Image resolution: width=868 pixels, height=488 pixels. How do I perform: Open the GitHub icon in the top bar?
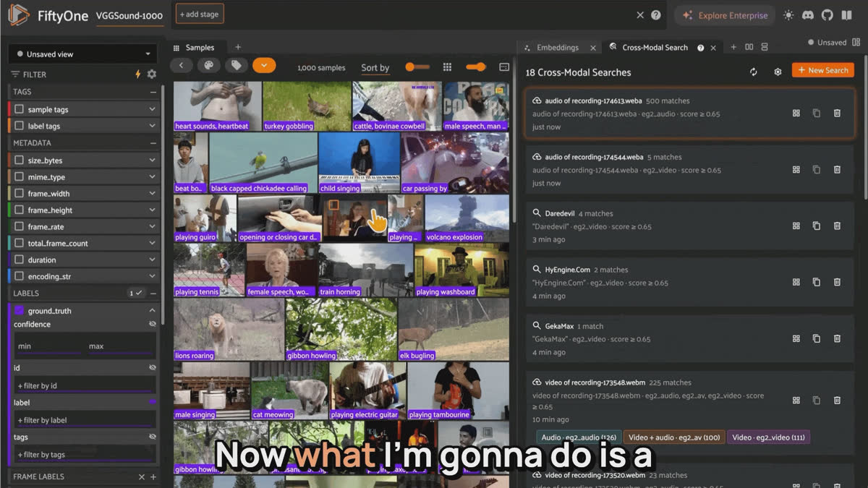[827, 15]
